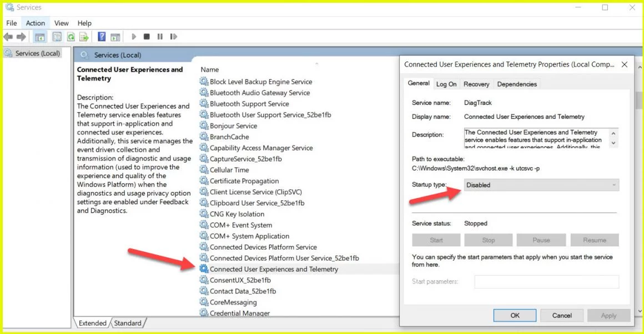The width and height of the screenshot is (644, 334).
Task: Select Connected Devices Platform Service row
Action: pos(258,247)
